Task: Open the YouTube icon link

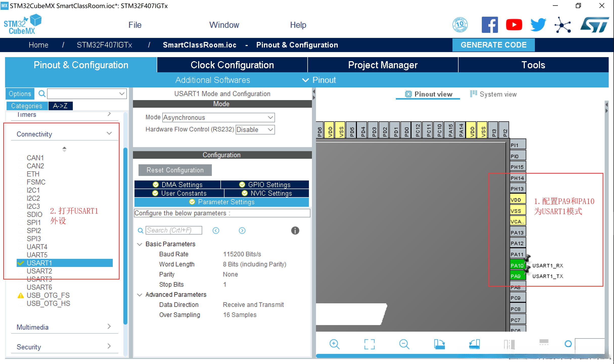Action: click(514, 25)
